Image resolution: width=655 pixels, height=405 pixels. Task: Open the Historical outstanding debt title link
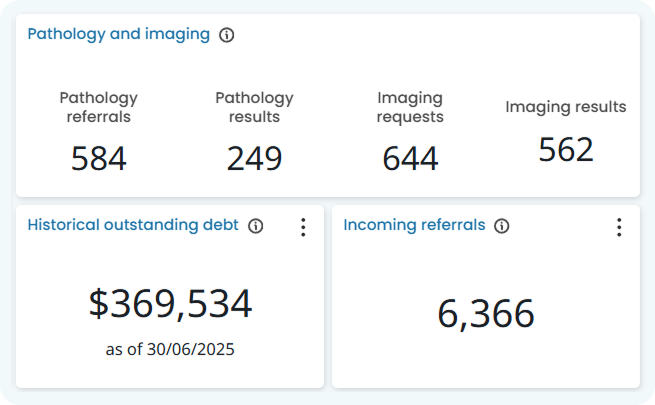[133, 225]
